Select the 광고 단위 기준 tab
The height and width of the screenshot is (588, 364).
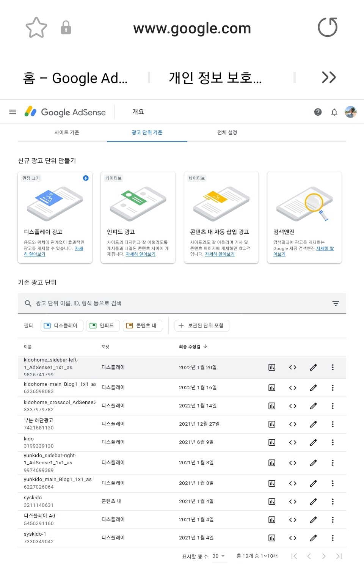[x=147, y=132]
